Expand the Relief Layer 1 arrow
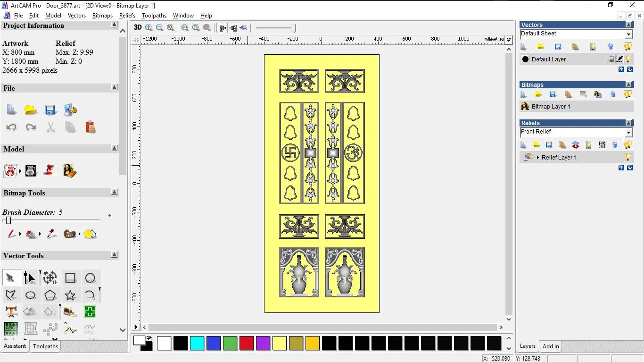Image resolution: width=644 pixels, height=362 pixels. (537, 157)
